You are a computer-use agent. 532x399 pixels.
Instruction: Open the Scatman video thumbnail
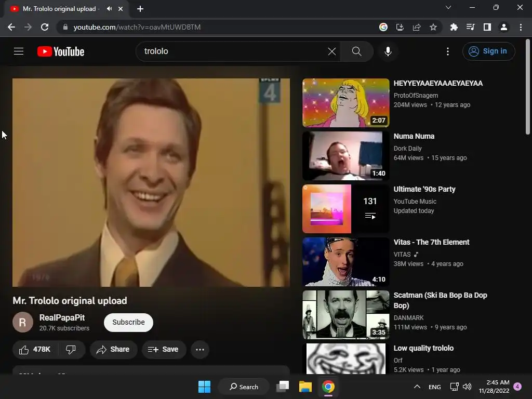pyautogui.click(x=345, y=314)
